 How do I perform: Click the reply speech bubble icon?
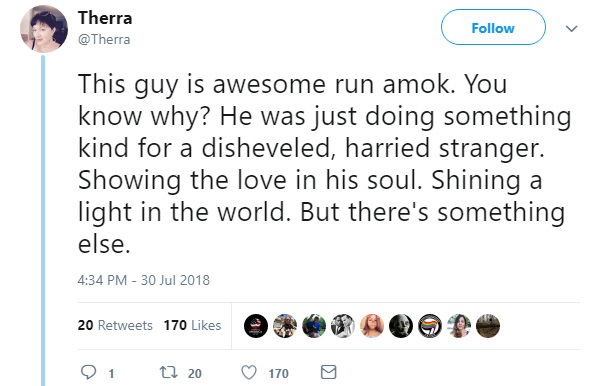coord(88,372)
